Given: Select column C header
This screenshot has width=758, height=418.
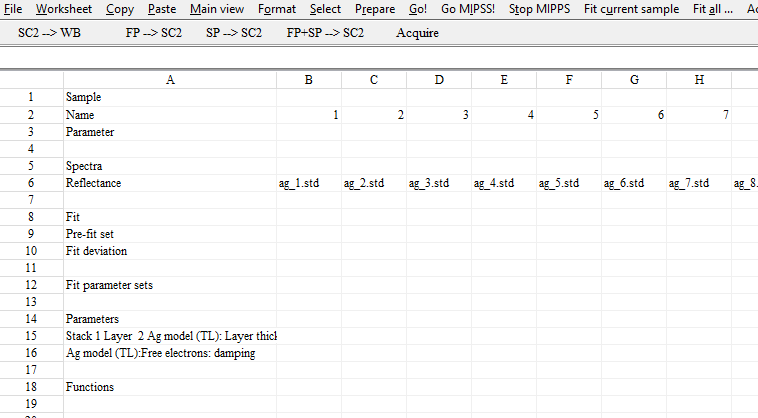Looking at the screenshot, I should pos(374,80).
